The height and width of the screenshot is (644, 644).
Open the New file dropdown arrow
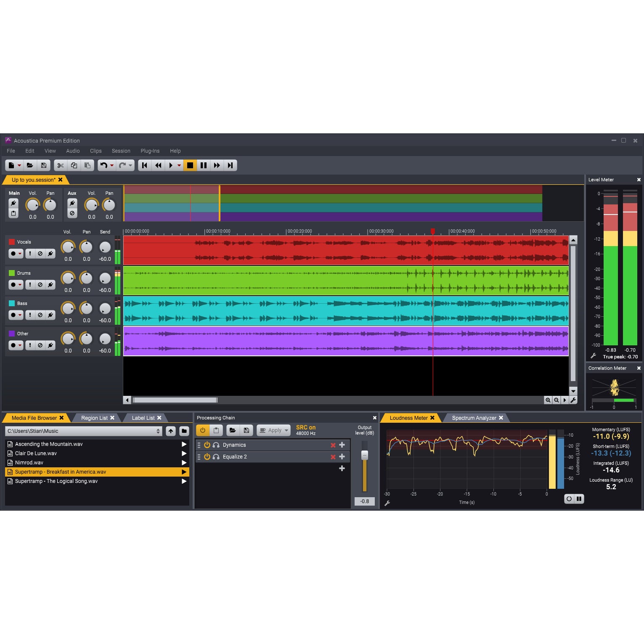coord(19,165)
